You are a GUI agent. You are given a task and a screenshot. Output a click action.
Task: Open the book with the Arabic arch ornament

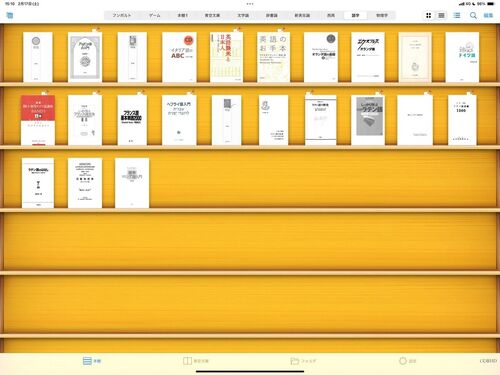click(x=85, y=57)
